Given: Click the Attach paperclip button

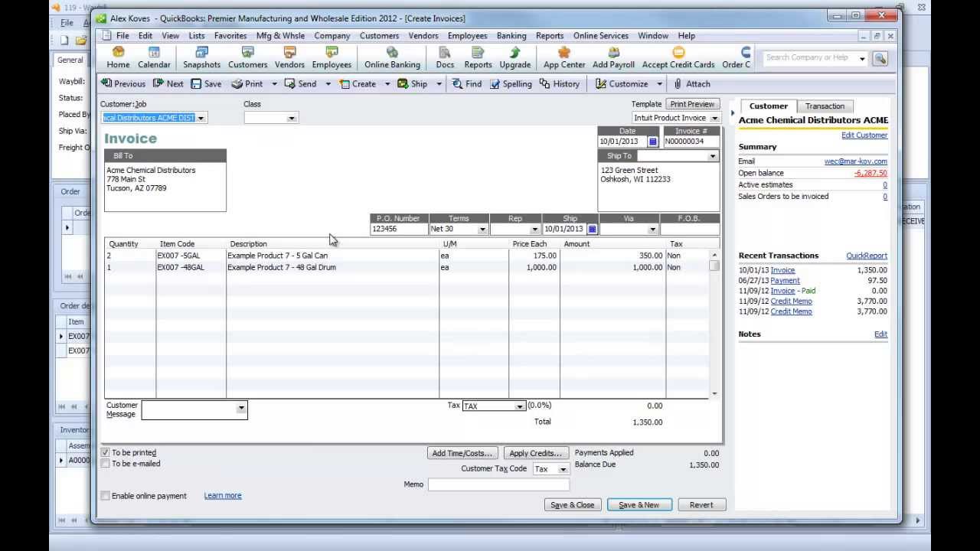Looking at the screenshot, I should point(692,84).
